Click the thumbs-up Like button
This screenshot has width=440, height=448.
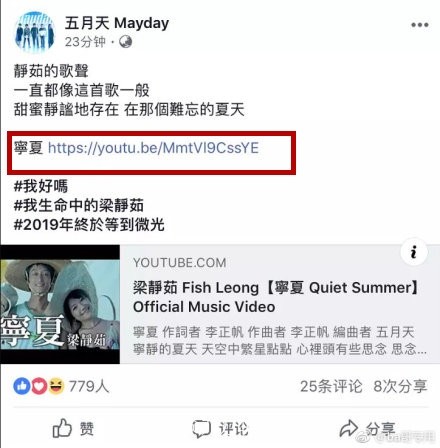[73, 428]
